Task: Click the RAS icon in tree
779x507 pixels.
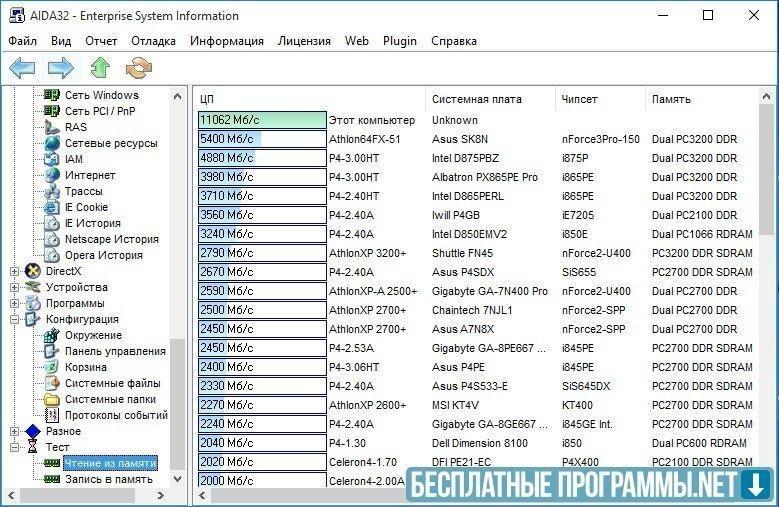Action: (52, 127)
